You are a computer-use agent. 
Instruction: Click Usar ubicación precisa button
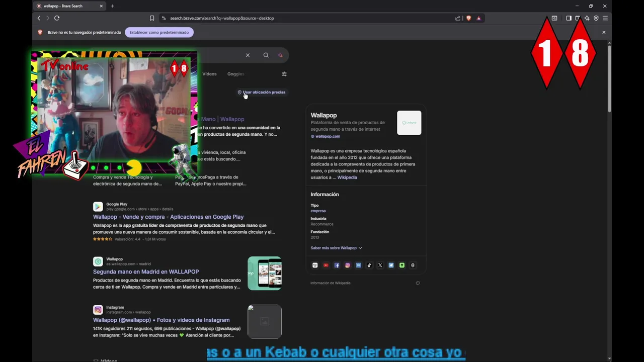pyautogui.click(x=261, y=92)
